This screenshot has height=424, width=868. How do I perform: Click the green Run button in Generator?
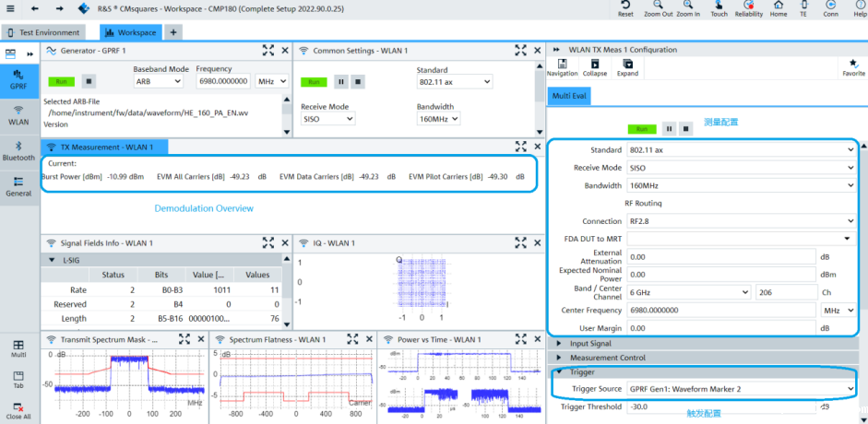point(62,81)
